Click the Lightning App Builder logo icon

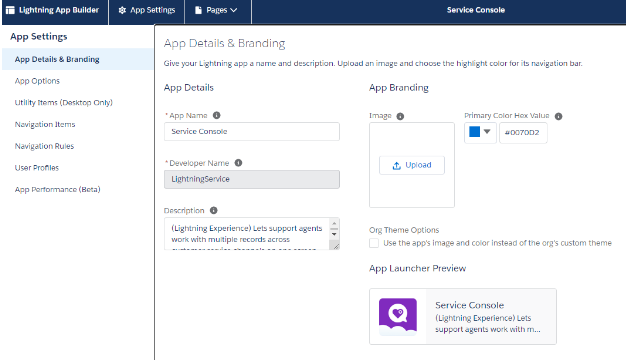pyautogui.click(x=10, y=10)
